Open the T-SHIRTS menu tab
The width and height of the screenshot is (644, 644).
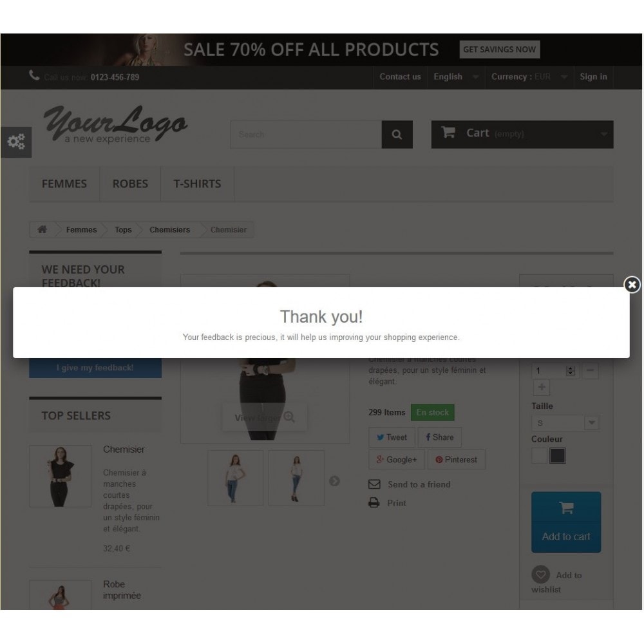[197, 184]
